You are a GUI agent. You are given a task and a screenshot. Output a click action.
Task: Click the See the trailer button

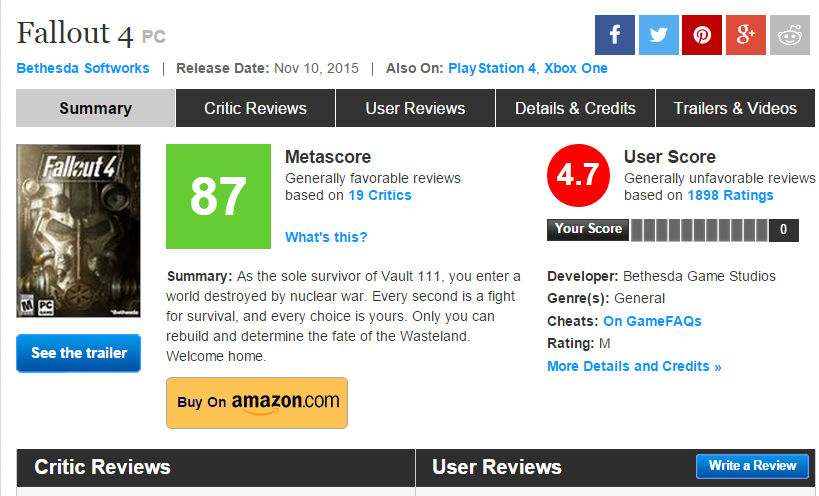click(x=78, y=353)
